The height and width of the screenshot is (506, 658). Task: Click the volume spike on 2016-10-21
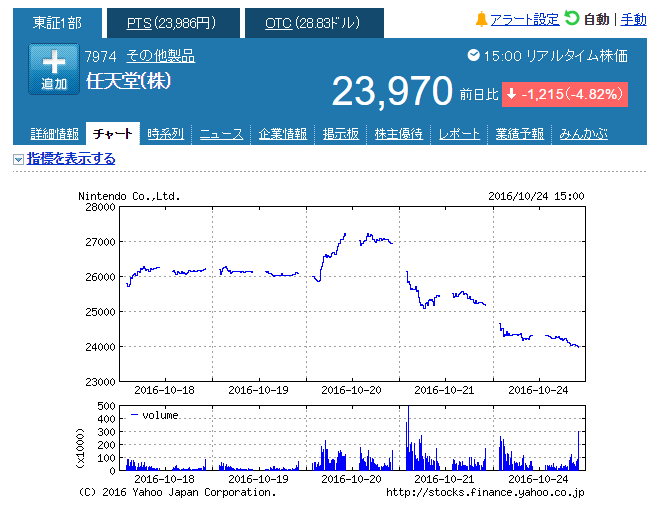(408, 438)
